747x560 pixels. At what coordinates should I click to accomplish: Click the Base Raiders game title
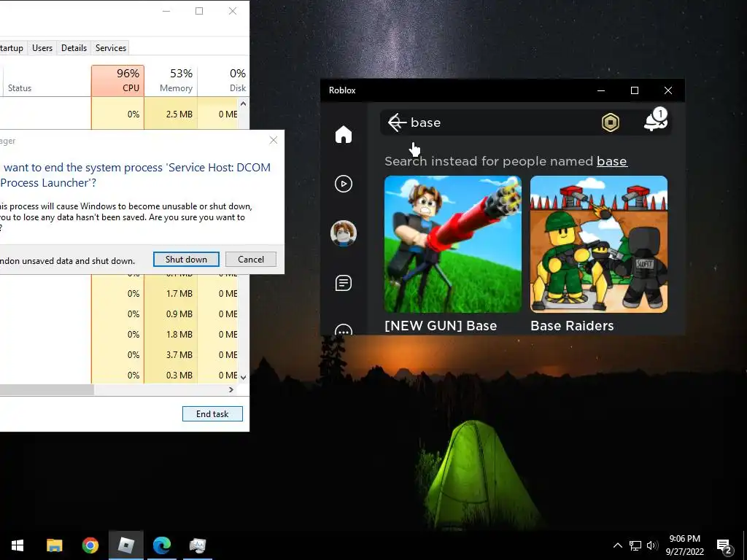572,326
